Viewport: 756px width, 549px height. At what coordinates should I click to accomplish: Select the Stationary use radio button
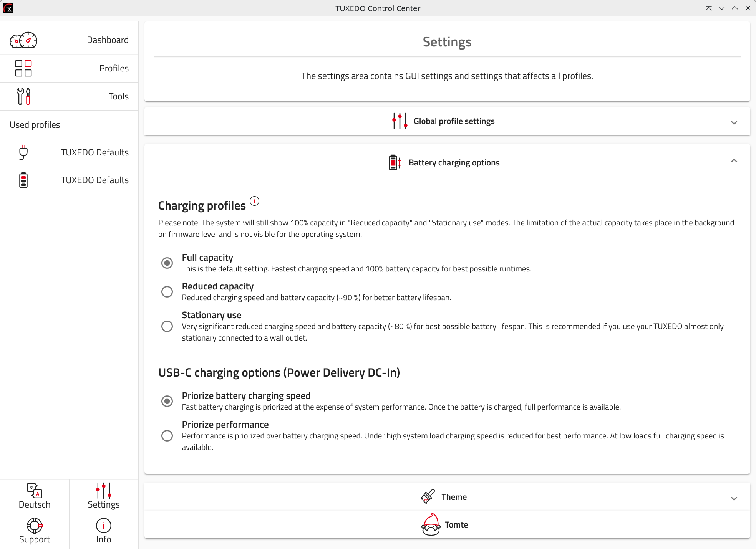[167, 326]
